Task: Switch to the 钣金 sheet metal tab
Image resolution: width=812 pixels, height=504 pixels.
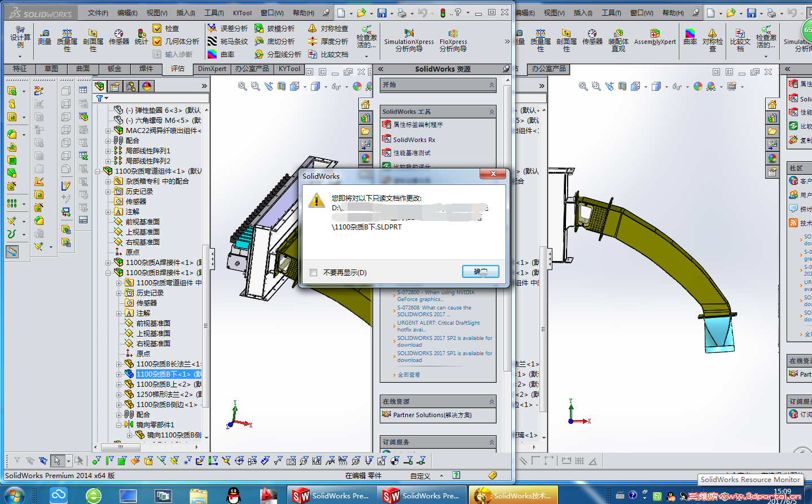Action: pyautogui.click(x=115, y=69)
